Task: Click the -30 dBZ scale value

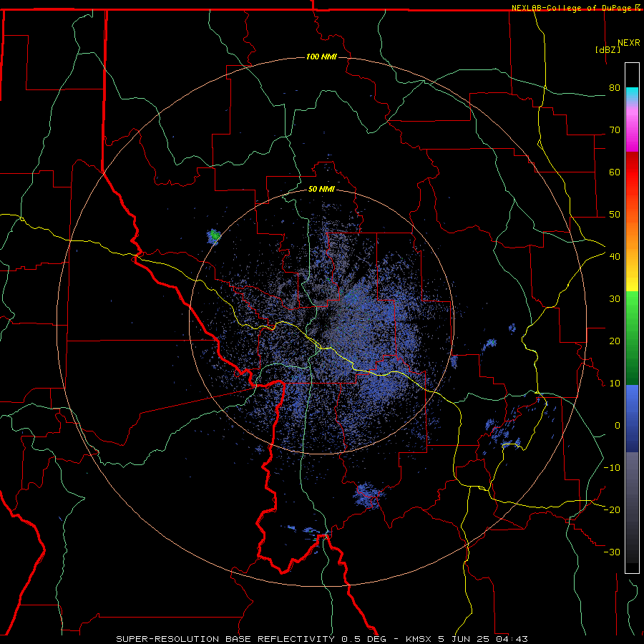Action: [612, 552]
